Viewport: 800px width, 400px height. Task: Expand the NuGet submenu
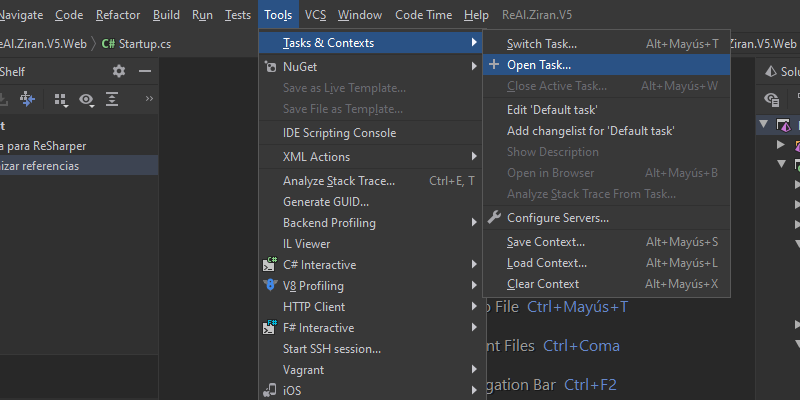click(x=474, y=67)
